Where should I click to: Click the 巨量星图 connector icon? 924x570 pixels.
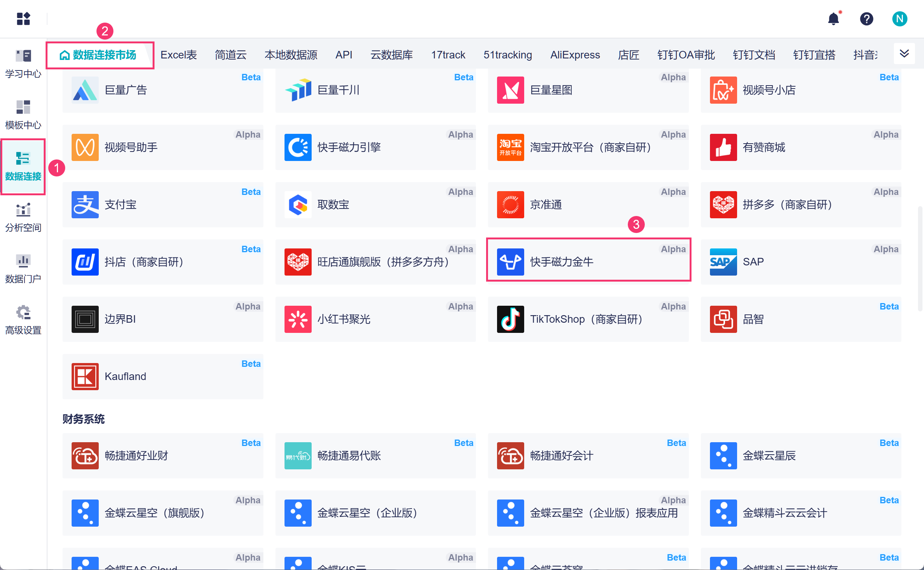(511, 90)
